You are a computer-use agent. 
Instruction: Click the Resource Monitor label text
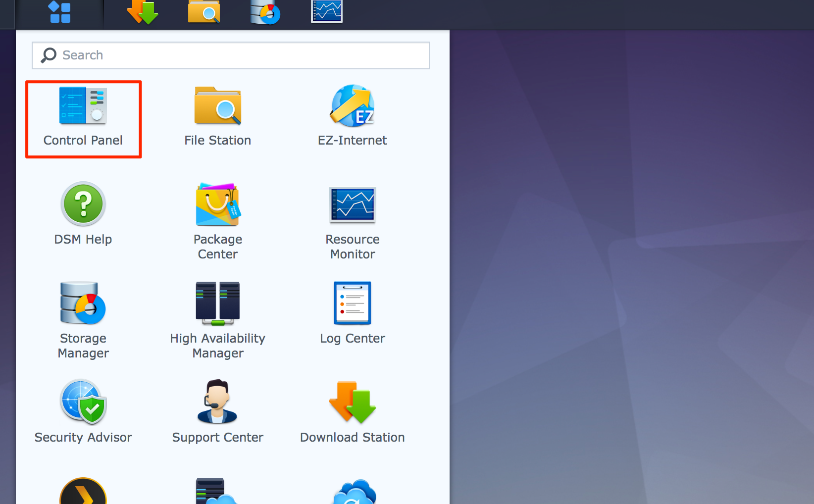click(353, 247)
